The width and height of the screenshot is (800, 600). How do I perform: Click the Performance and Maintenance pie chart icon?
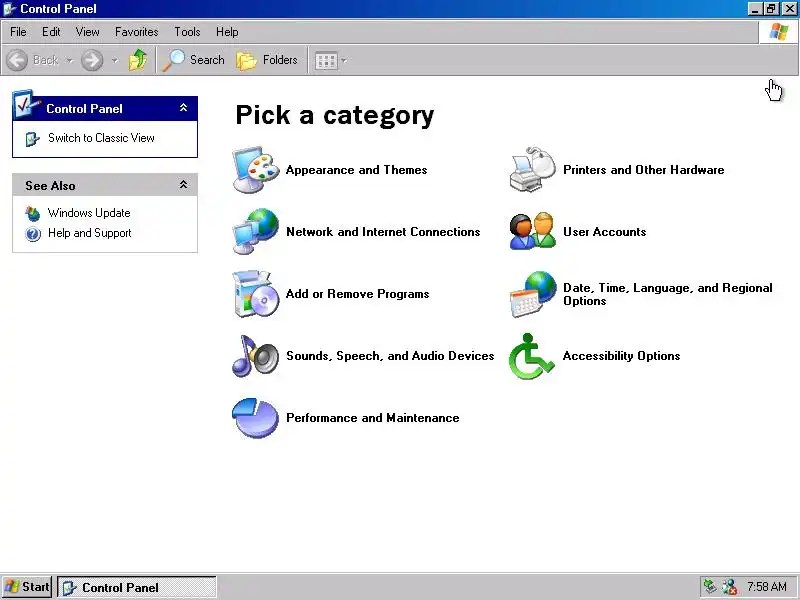(256, 418)
